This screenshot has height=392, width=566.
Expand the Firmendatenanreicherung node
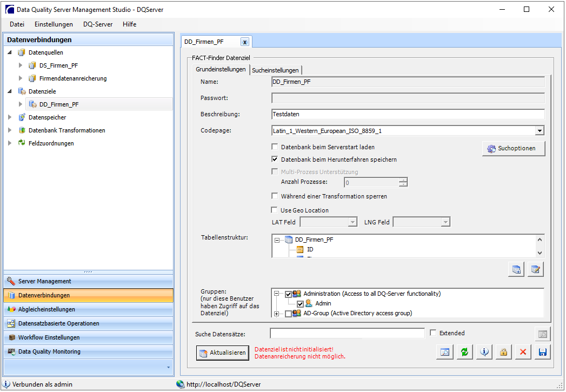pos(21,78)
